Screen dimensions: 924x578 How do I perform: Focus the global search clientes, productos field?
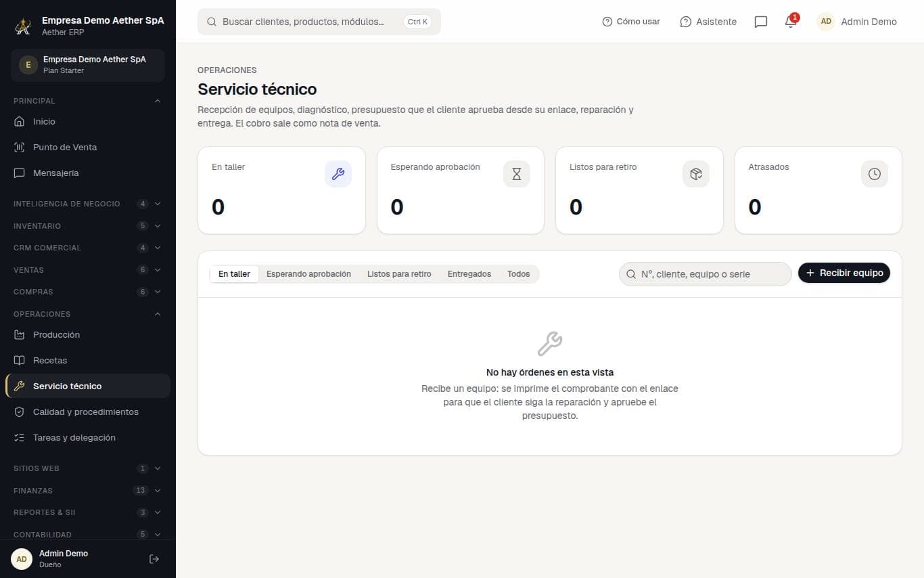click(x=319, y=22)
